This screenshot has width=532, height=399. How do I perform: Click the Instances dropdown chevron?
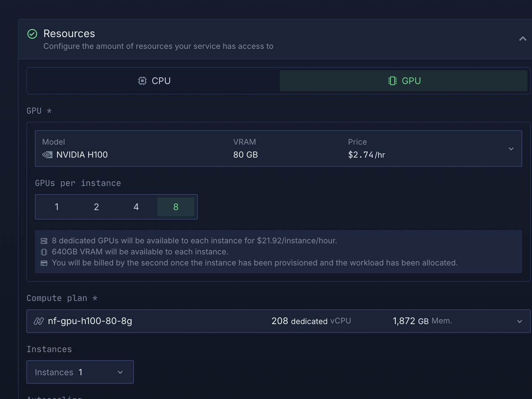pos(120,373)
